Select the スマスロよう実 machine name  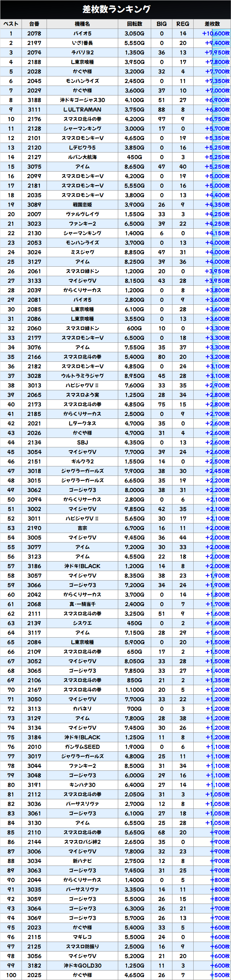[82, 395]
